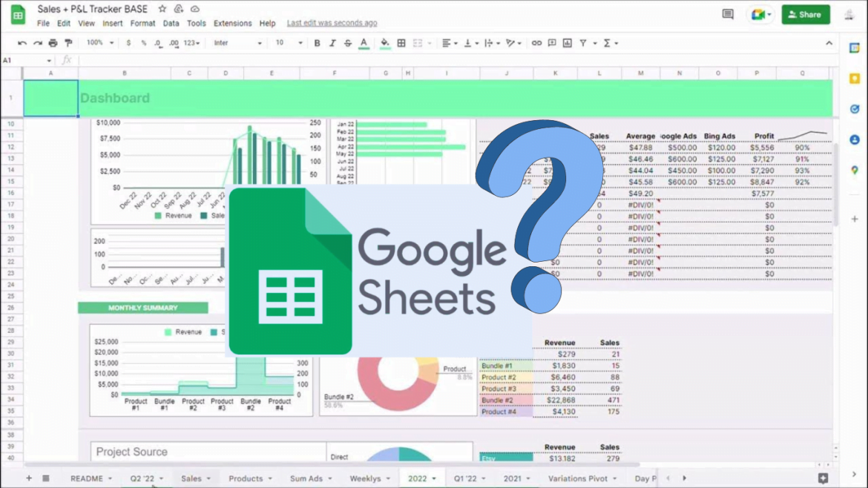Click the Strikethrough formatting icon
This screenshot has height=488, width=868.
(x=348, y=43)
